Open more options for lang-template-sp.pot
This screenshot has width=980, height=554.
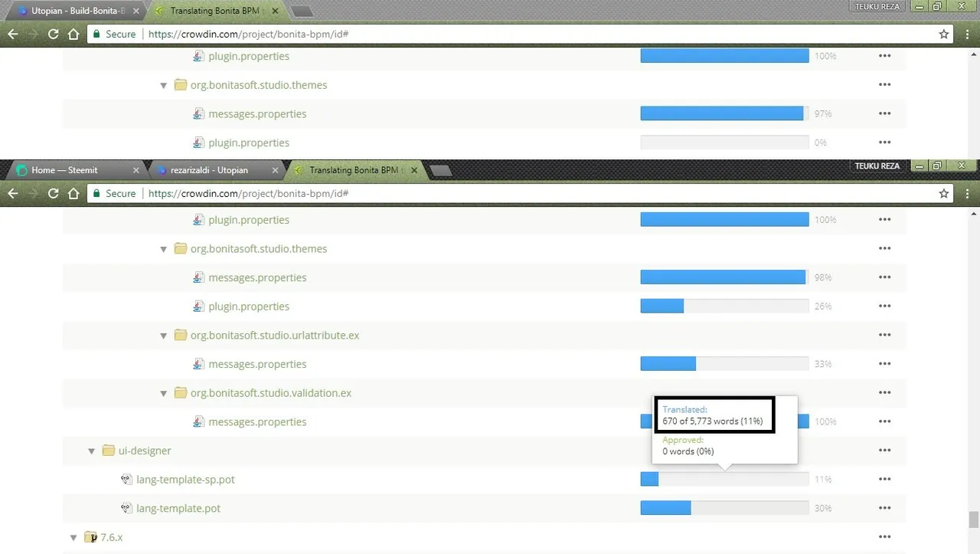(885, 479)
